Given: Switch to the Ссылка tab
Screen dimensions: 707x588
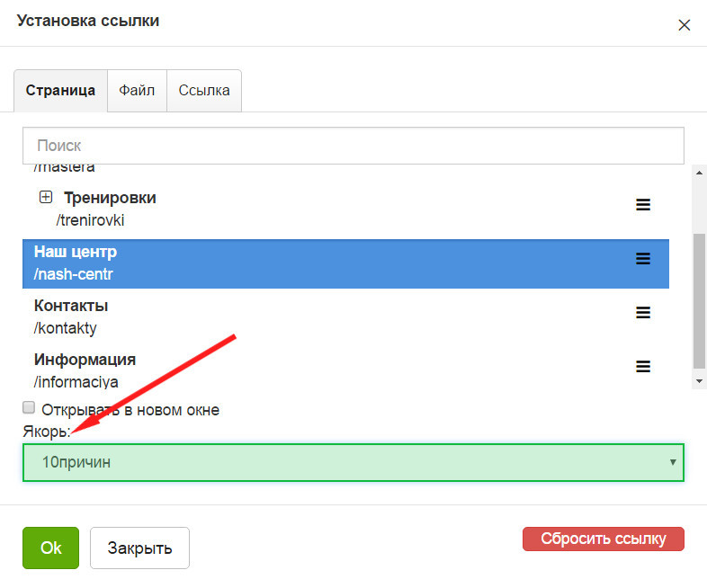Looking at the screenshot, I should tap(204, 91).
